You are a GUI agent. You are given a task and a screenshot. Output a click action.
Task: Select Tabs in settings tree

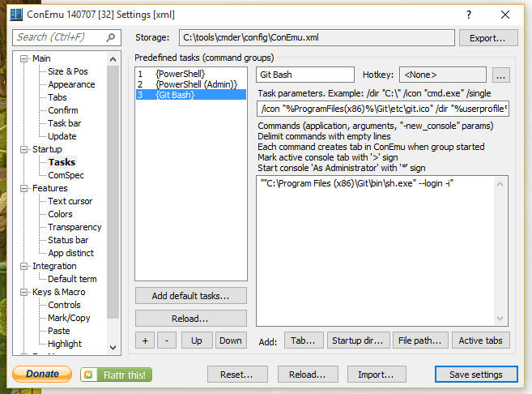coord(57,97)
